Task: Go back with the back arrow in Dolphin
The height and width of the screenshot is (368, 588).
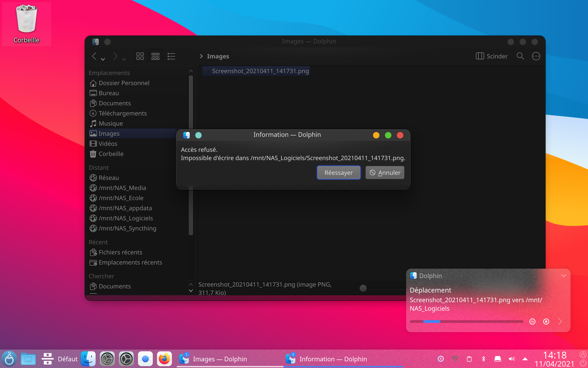Action: (x=94, y=56)
